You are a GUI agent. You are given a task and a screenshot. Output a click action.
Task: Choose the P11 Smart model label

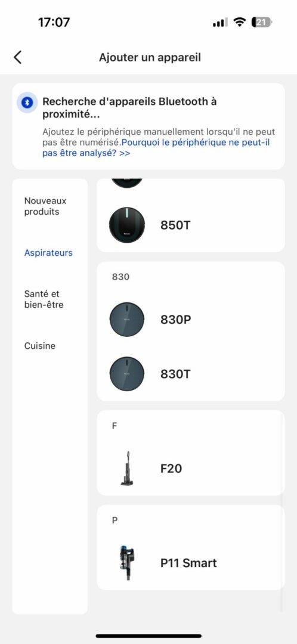click(188, 563)
